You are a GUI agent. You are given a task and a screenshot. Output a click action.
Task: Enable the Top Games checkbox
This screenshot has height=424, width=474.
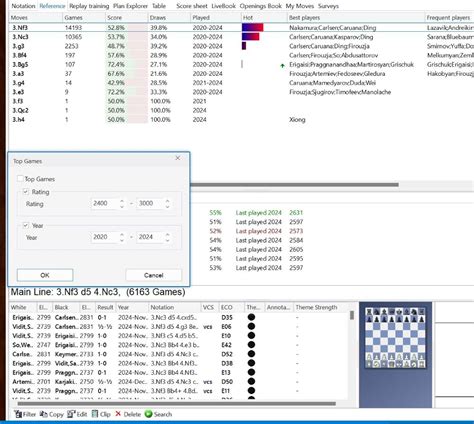(20, 179)
